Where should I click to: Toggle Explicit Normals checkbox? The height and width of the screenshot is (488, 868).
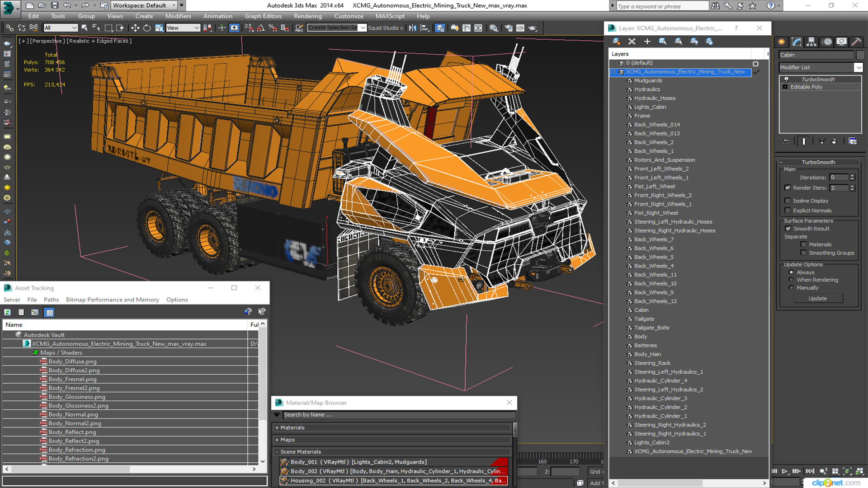click(x=788, y=211)
